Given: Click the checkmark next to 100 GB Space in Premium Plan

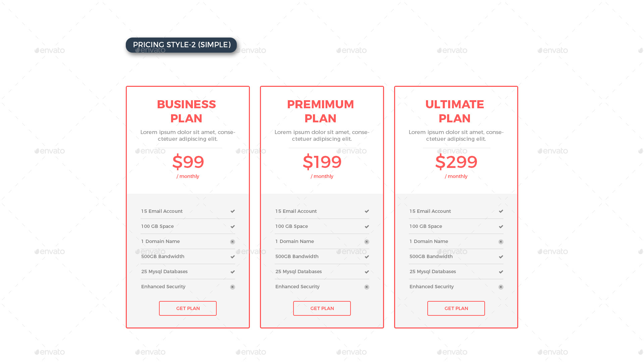Looking at the screenshot, I should click(367, 226).
